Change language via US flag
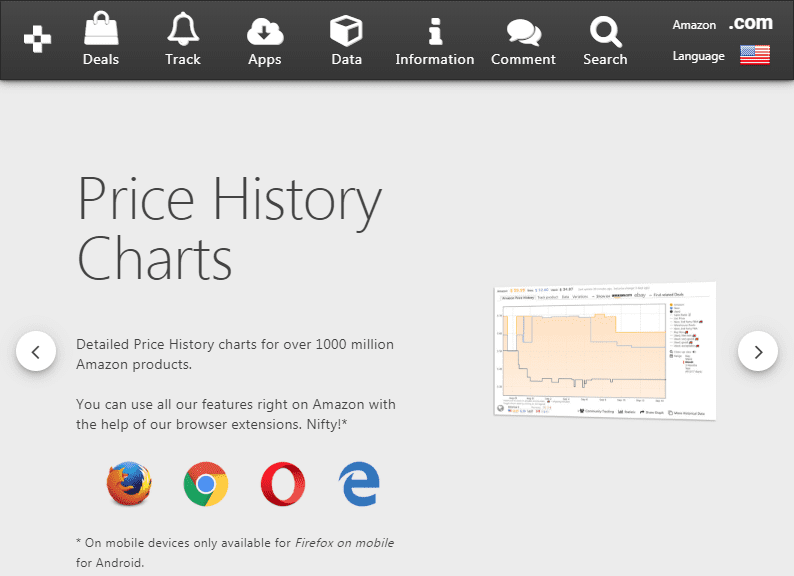The height and width of the screenshot is (576, 794). point(754,56)
